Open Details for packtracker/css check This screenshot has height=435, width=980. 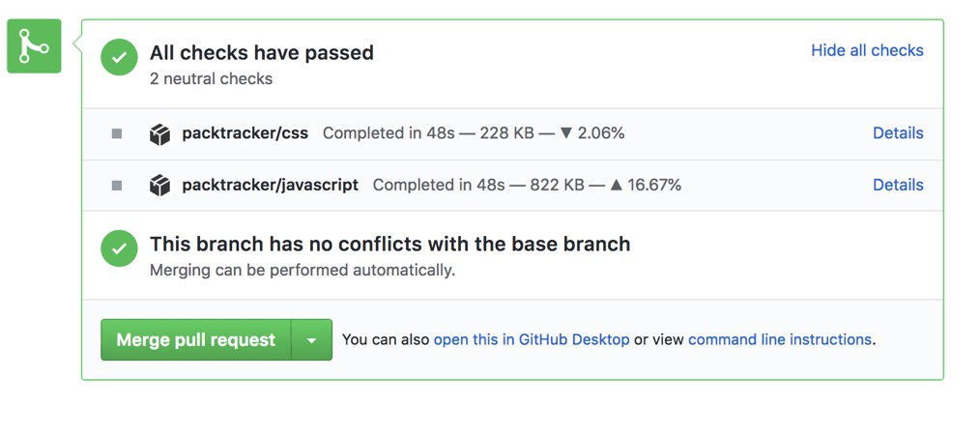898,133
